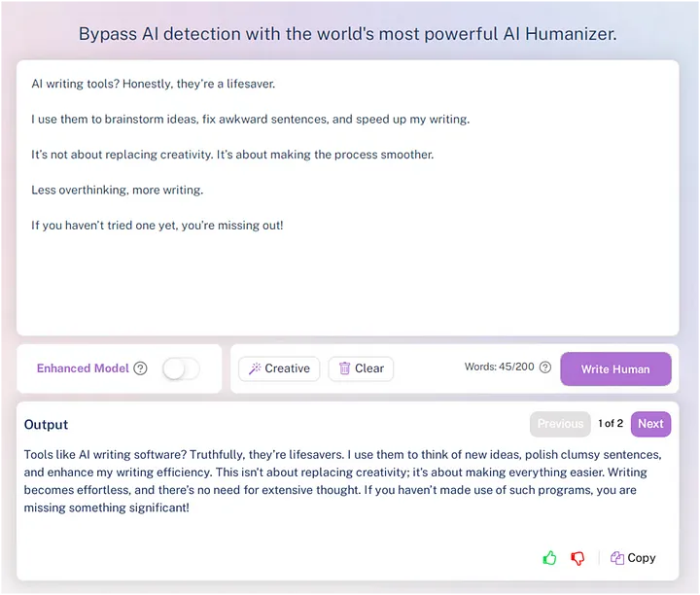Click the line starting 'I use them to brainstorm'
This screenshot has width=700, height=595.
tap(251, 120)
